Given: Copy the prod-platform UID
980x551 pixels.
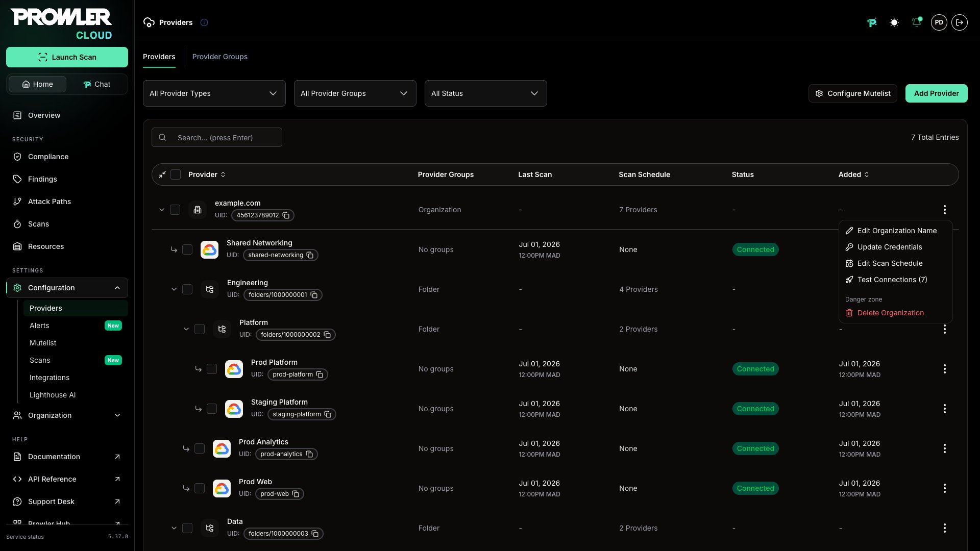Looking at the screenshot, I should pos(320,374).
